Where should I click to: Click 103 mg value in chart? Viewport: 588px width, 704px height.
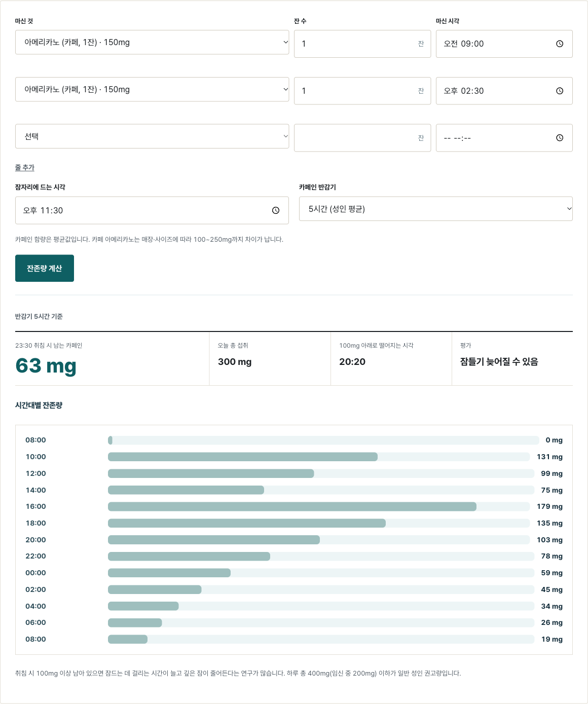pos(550,540)
